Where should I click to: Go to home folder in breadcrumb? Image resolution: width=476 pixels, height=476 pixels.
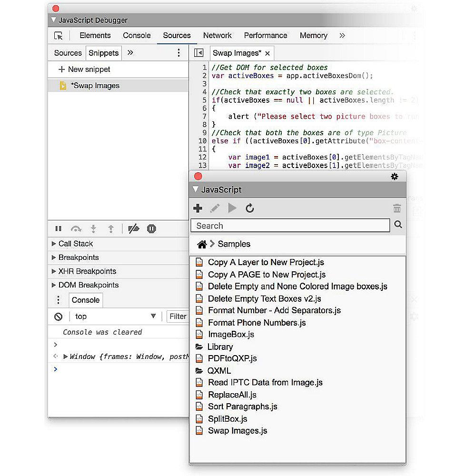tap(202, 244)
